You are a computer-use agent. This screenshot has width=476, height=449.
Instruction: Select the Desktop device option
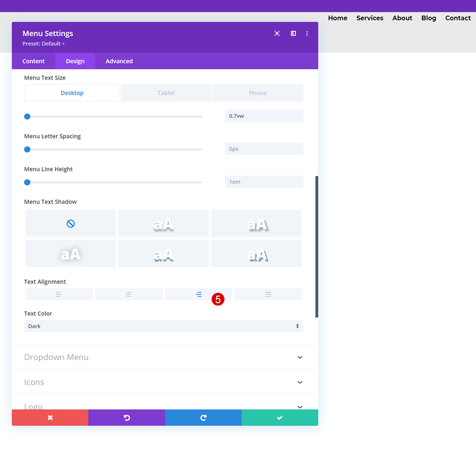(72, 93)
